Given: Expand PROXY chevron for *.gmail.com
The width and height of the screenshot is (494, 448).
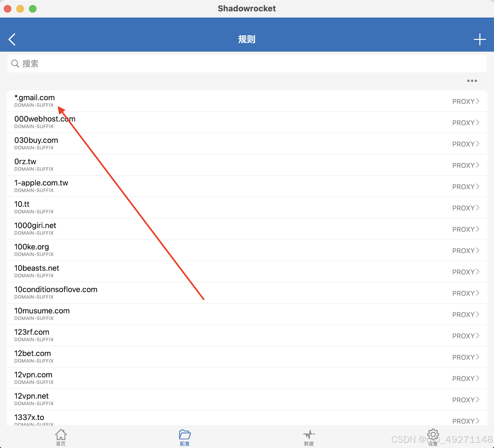Looking at the screenshot, I should tap(478, 101).
